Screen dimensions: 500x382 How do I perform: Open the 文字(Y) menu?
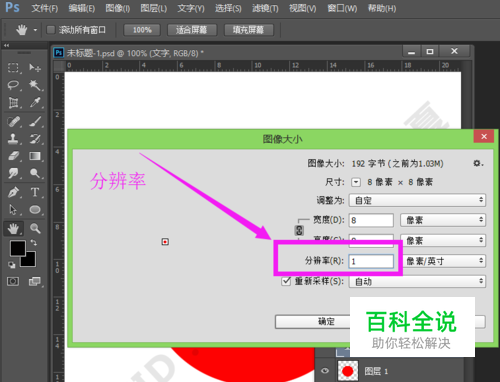191,8
